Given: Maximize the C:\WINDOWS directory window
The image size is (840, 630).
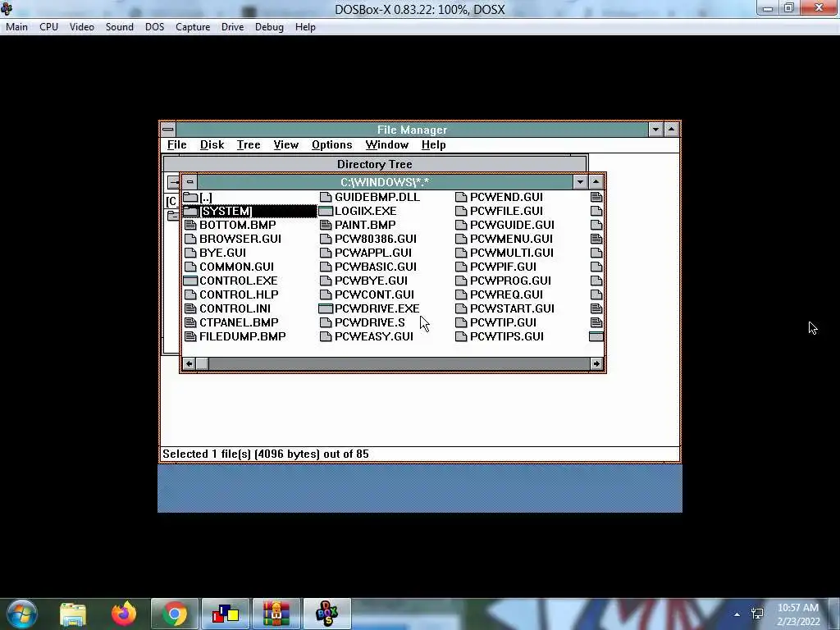Looking at the screenshot, I should point(596,182).
